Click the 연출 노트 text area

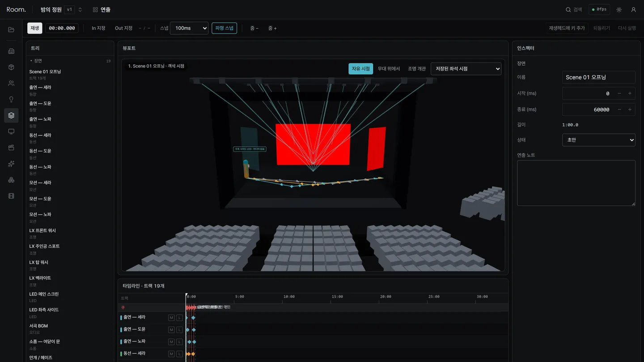(576, 183)
